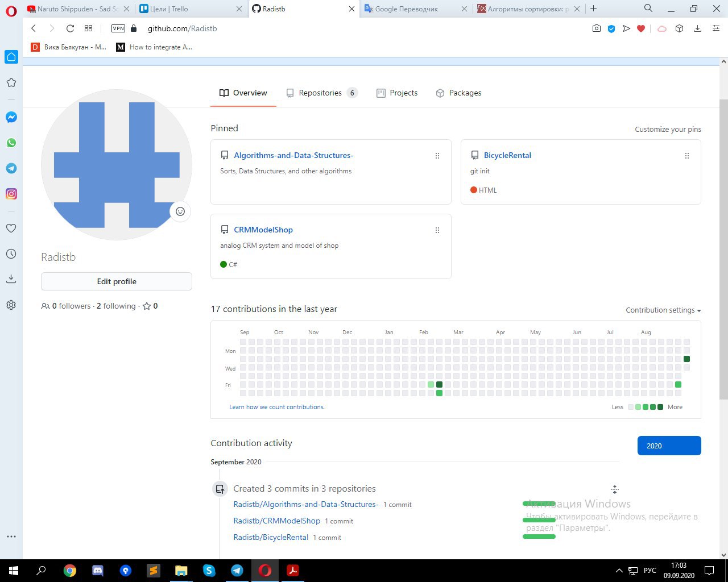The height and width of the screenshot is (582, 728).
Task: Click the heart bookmark icon in address bar
Action: click(x=641, y=28)
